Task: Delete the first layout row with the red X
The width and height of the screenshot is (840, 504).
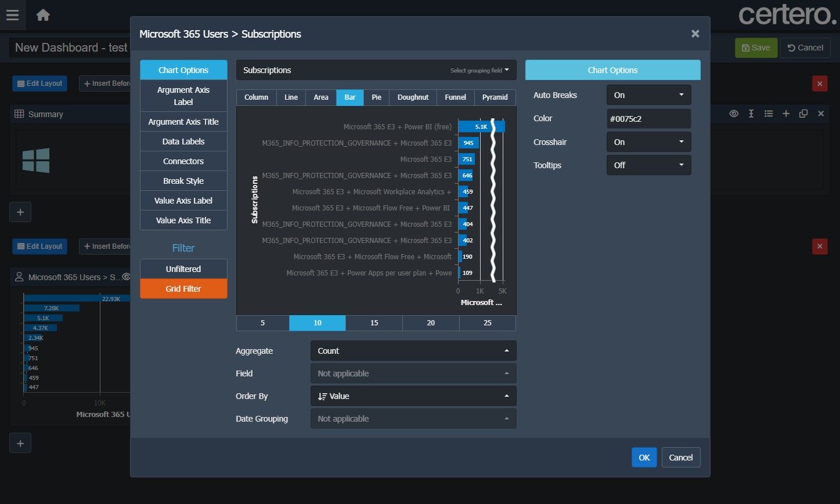Action: (x=820, y=84)
